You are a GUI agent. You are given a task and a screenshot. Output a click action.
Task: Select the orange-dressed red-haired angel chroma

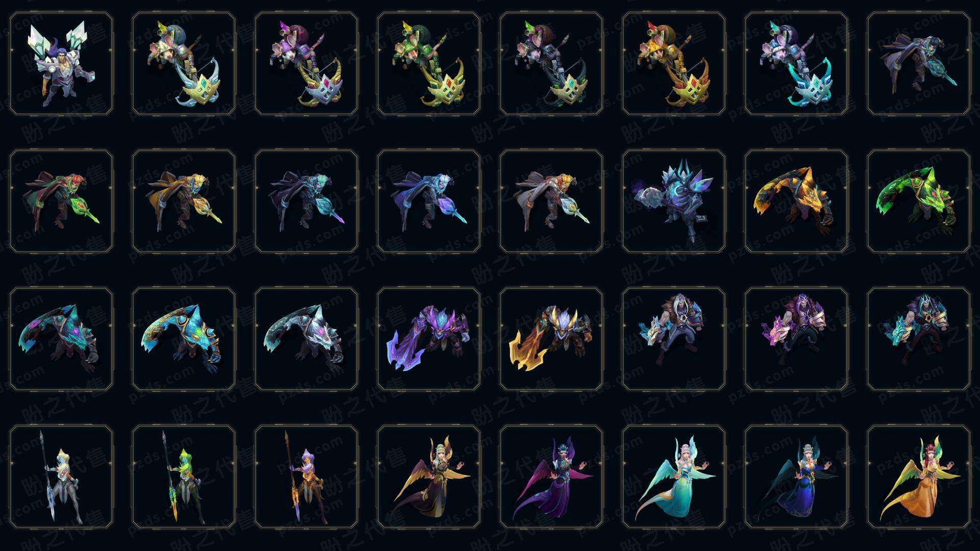point(919,477)
